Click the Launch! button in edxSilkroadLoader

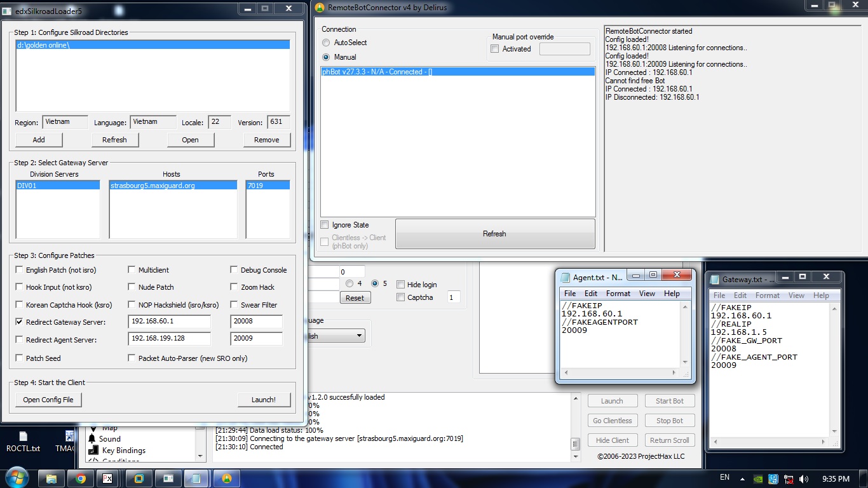(263, 400)
